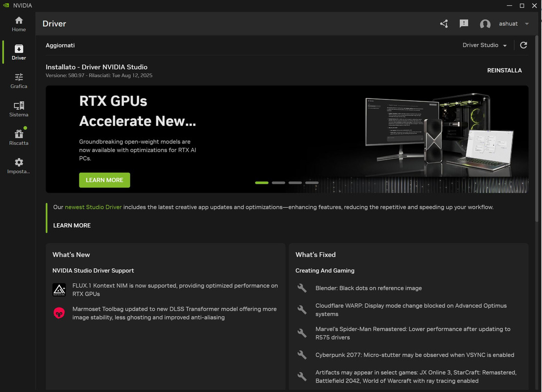
Task: Open the feedback message icon
Action: click(x=464, y=24)
